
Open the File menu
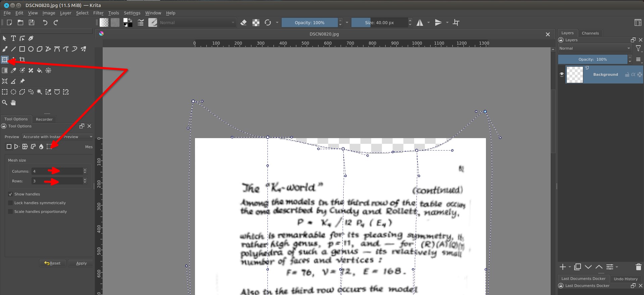pos(7,13)
